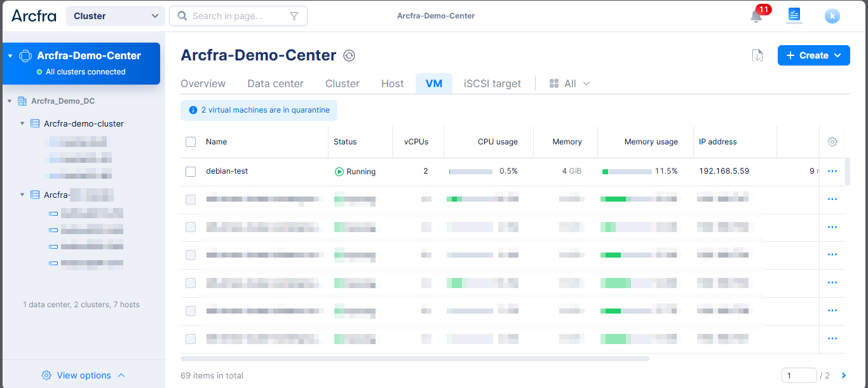This screenshot has height=388, width=868.
Task: Switch to the iSCSI target tab
Action: tap(492, 84)
